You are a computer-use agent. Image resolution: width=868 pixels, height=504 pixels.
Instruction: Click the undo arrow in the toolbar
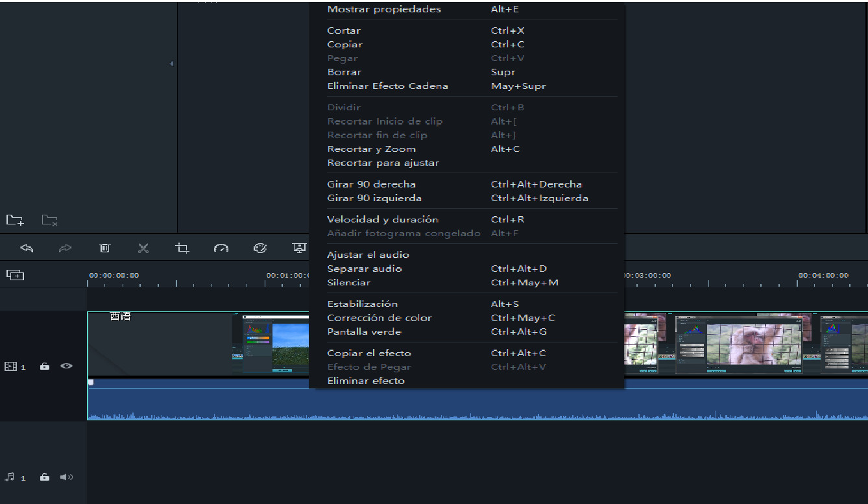click(27, 248)
